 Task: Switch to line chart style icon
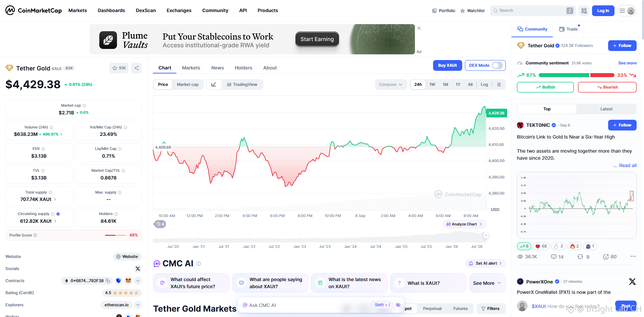(x=214, y=85)
